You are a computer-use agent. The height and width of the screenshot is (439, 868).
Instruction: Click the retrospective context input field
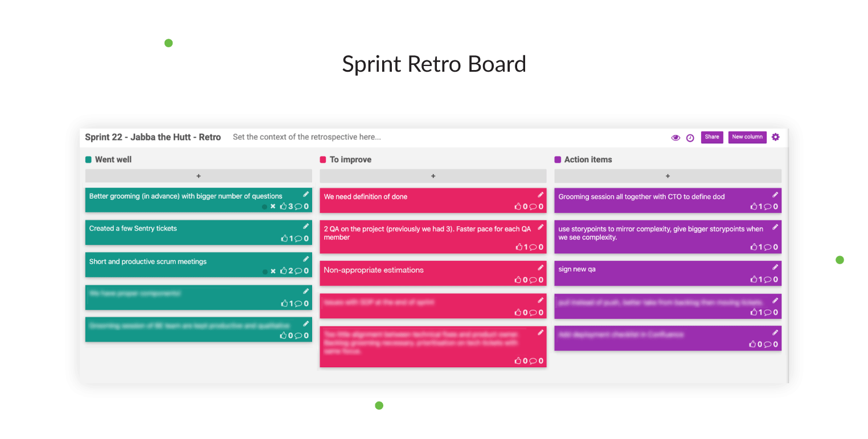click(308, 137)
